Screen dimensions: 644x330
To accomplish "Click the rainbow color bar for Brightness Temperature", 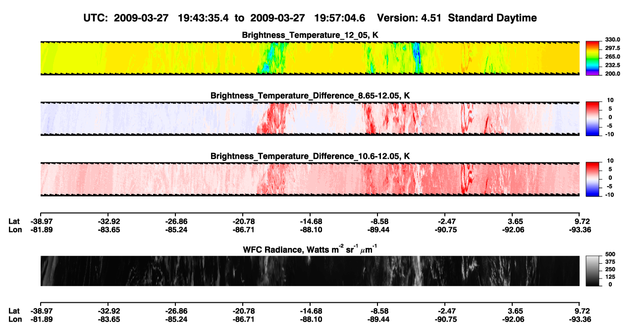I will [x=593, y=58].
